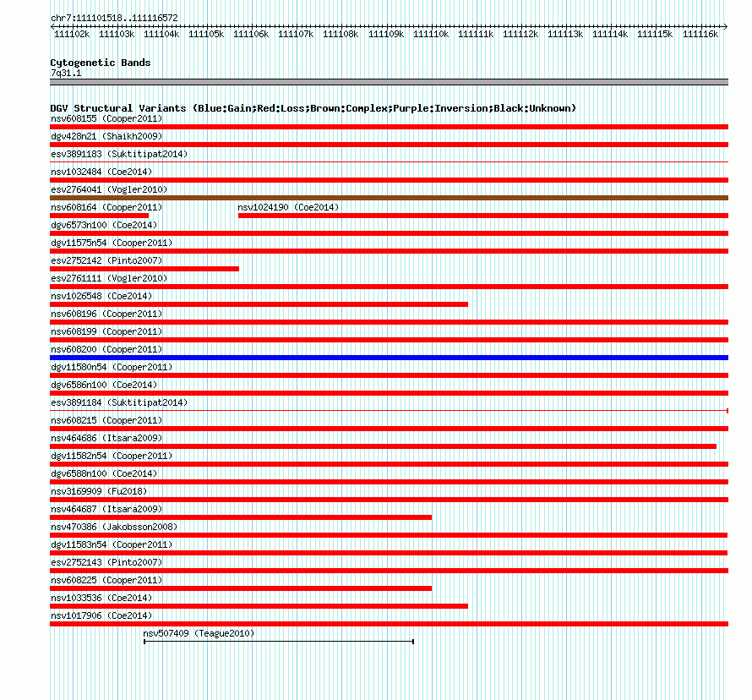Open the nsv608199 (Cooper2011) label
Image resolution: width=752 pixels, height=700 pixels.
pyautogui.click(x=106, y=331)
